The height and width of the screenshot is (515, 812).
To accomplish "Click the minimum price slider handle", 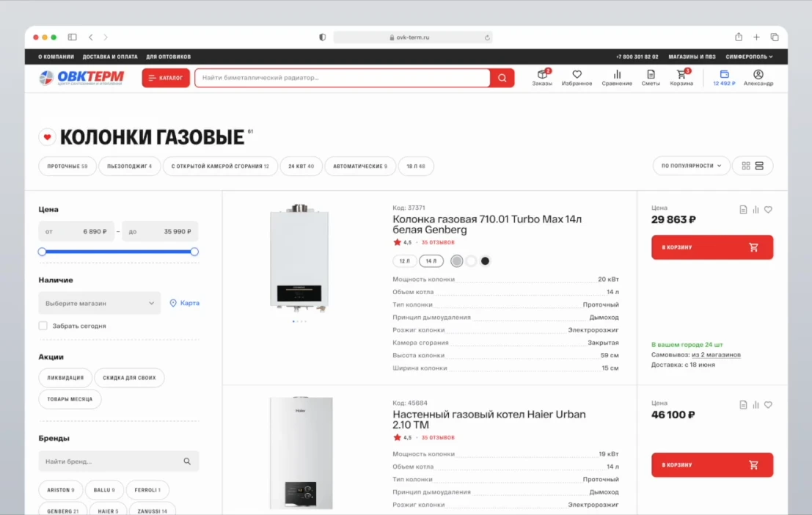I will (43, 252).
